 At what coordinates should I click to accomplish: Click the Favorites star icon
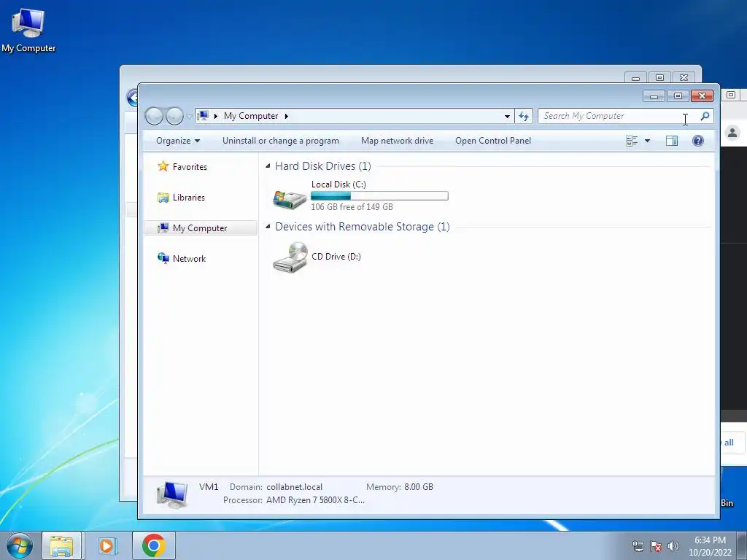pos(163,166)
